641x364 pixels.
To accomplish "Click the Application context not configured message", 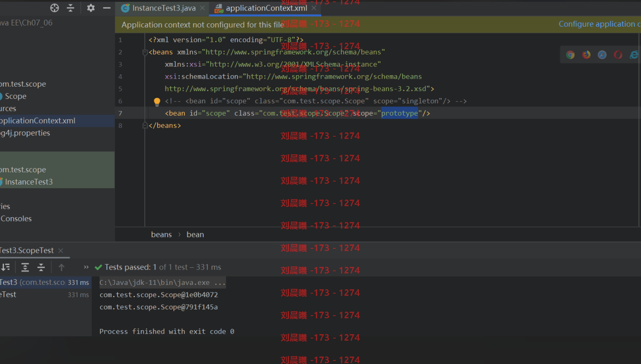I will pos(203,25).
